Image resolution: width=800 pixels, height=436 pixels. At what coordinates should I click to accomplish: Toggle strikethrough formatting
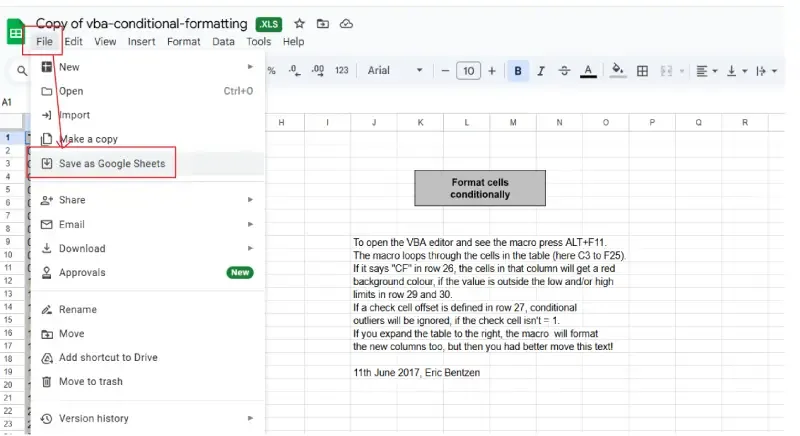pos(564,71)
